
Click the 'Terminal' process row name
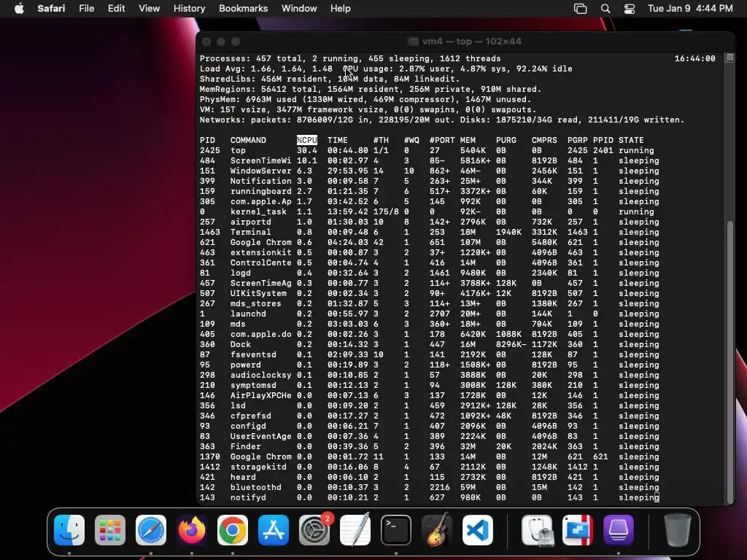tap(251, 232)
